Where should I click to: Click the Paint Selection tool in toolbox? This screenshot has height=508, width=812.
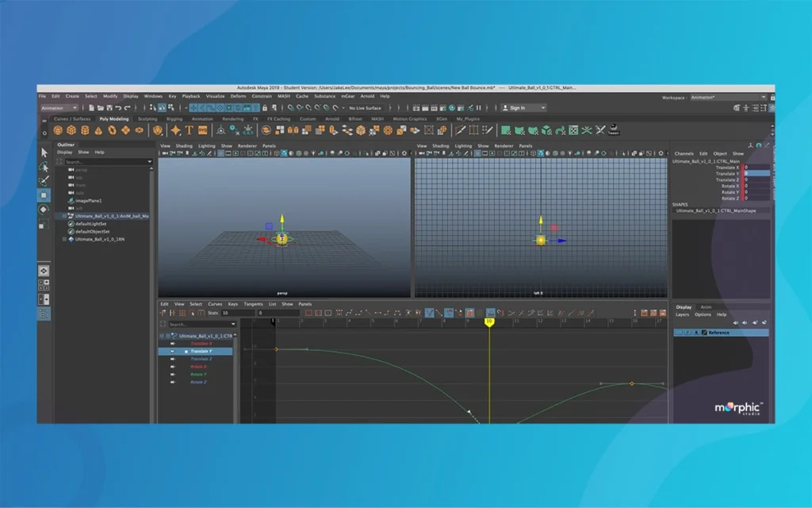click(44, 181)
